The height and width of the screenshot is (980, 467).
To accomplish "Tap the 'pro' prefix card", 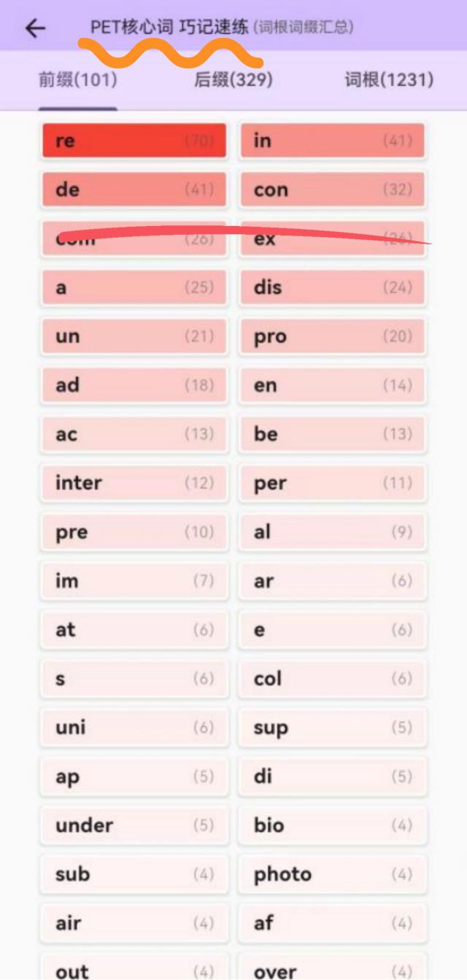I will point(332,336).
